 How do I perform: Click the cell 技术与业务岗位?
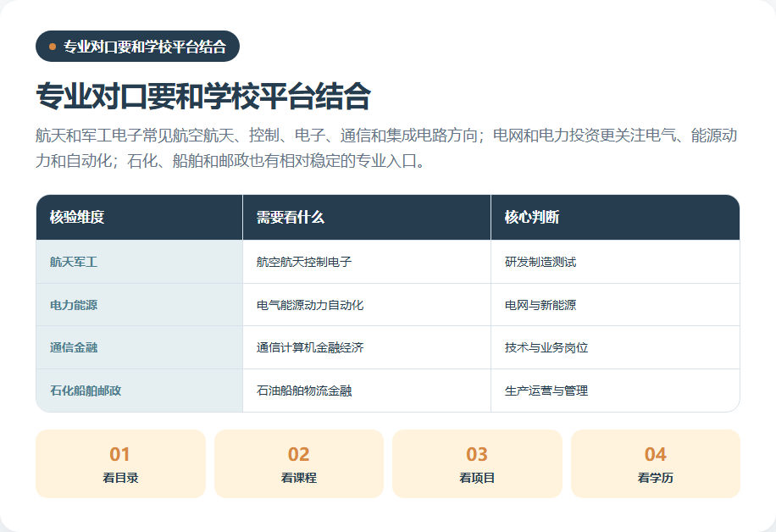[615, 347]
